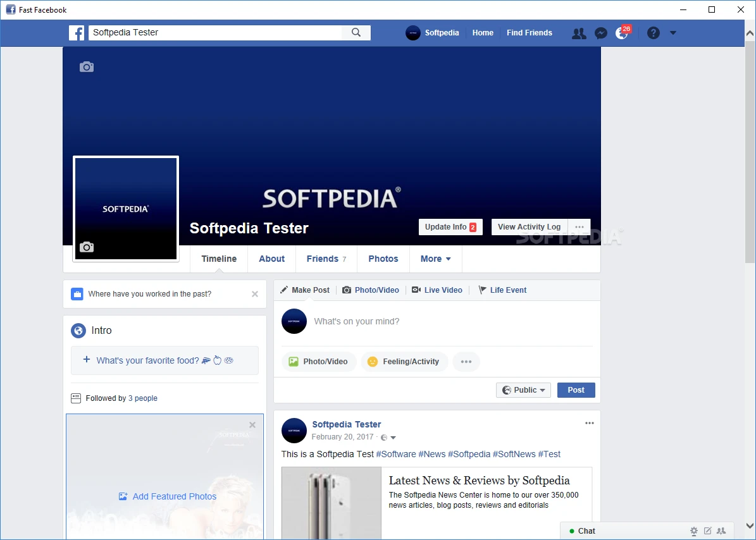This screenshot has width=756, height=540.
Task: Click the cover photo camera icon
Action: point(87,67)
